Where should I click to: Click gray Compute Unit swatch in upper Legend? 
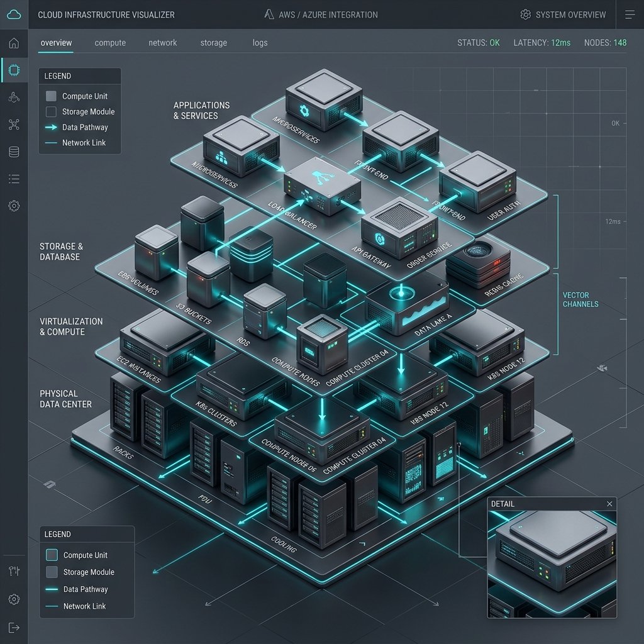[51, 96]
